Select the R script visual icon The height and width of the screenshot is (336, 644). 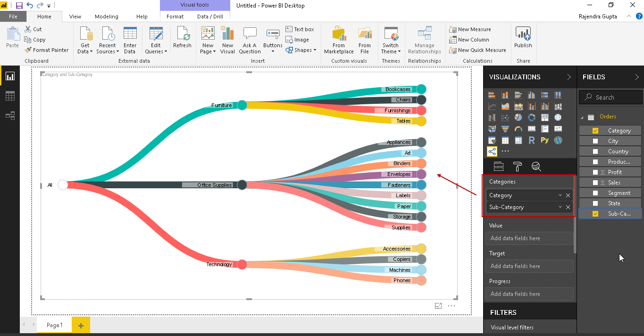[x=532, y=140]
